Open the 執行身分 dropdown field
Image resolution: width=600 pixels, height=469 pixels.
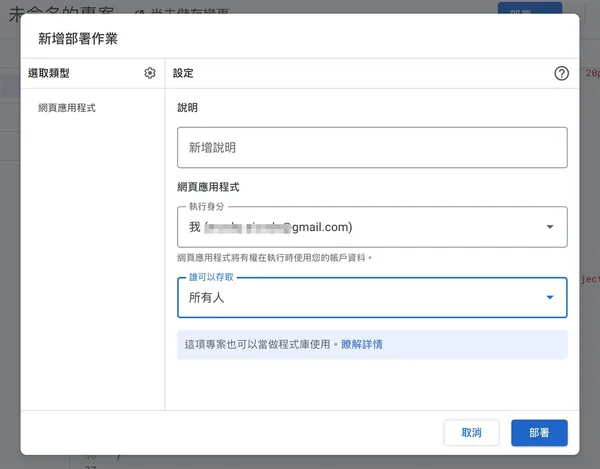(360, 227)
